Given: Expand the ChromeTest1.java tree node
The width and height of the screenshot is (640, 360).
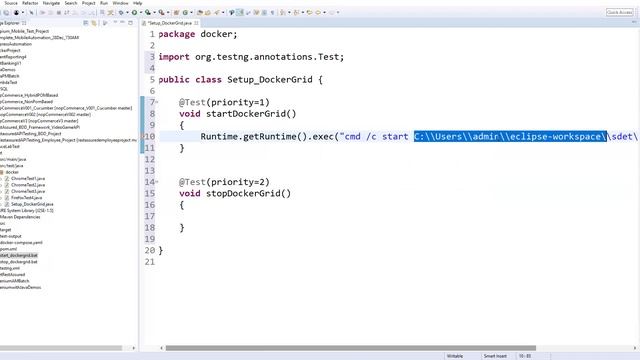Looking at the screenshot, I should 1,179.
